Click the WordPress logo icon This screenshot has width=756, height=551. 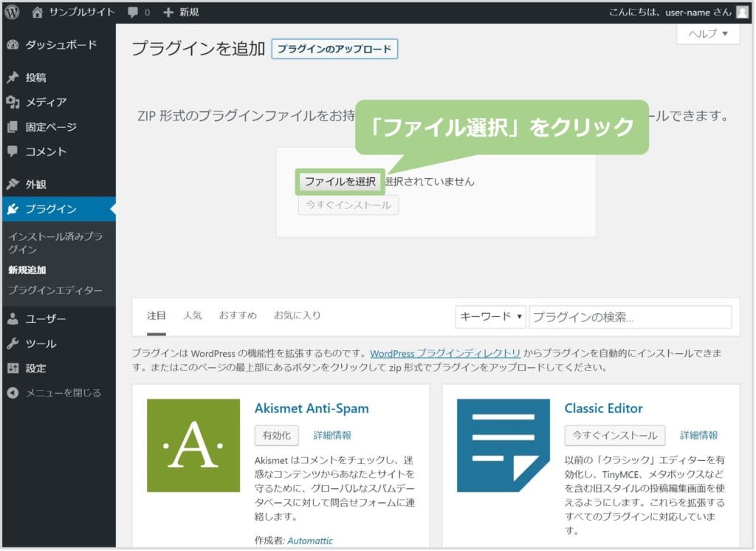click(x=12, y=12)
